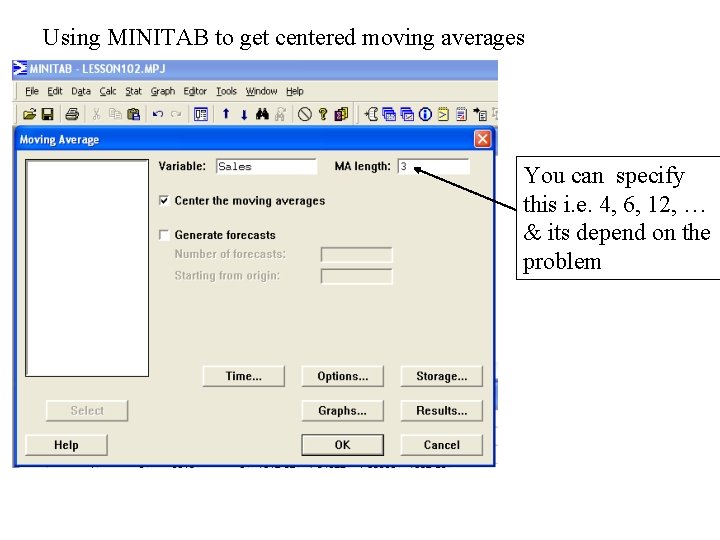Click the Starting from origin field

point(357,276)
